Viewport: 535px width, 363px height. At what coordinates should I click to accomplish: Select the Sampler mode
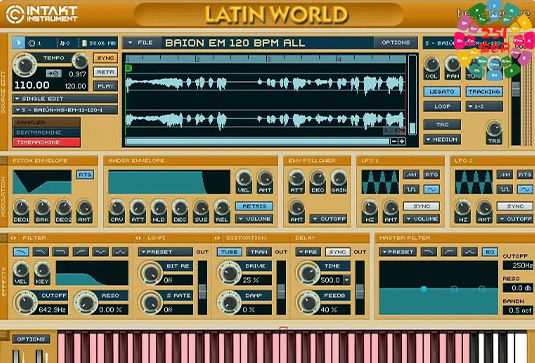[x=47, y=122]
